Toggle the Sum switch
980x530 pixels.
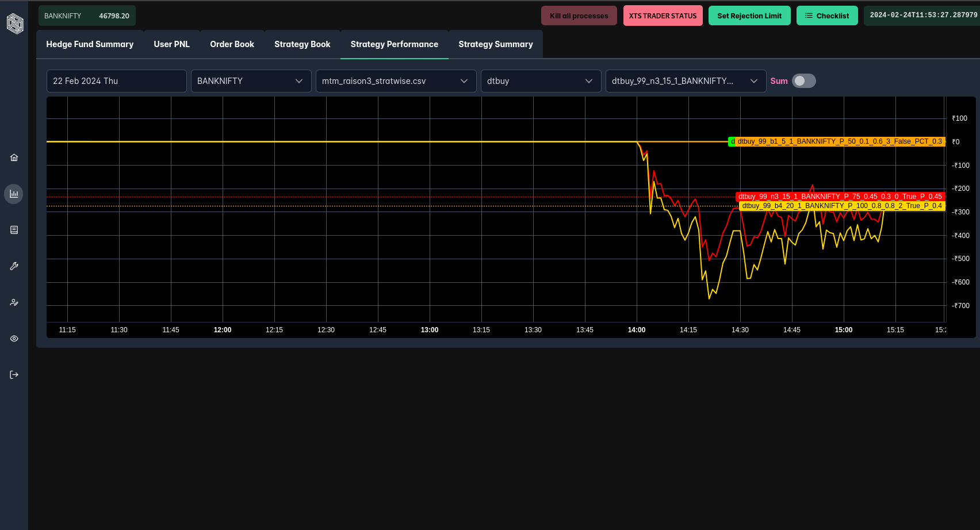point(804,81)
